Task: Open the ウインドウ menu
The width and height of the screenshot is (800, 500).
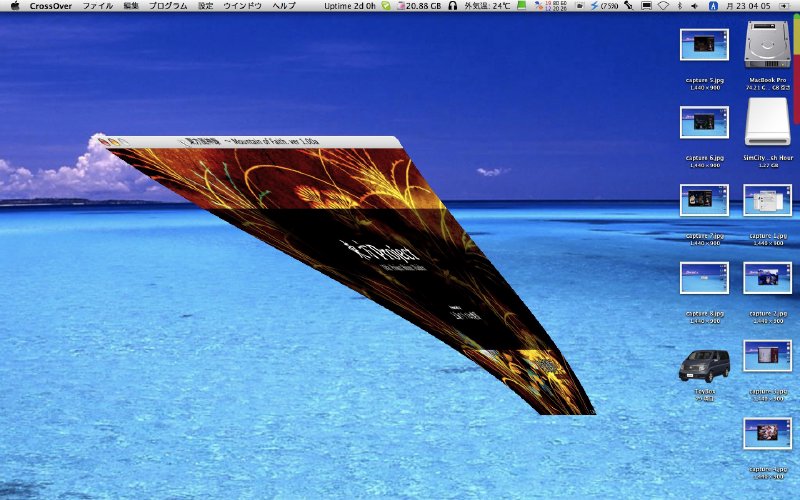Action: click(242, 6)
